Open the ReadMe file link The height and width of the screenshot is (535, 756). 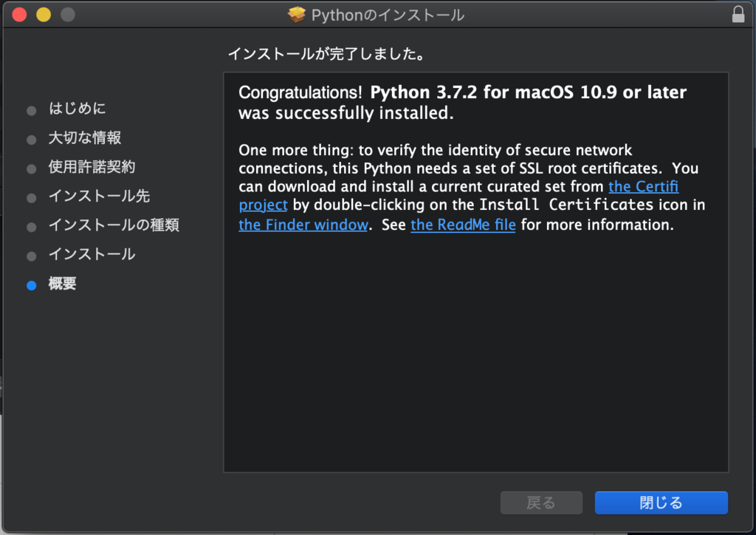[463, 225]
